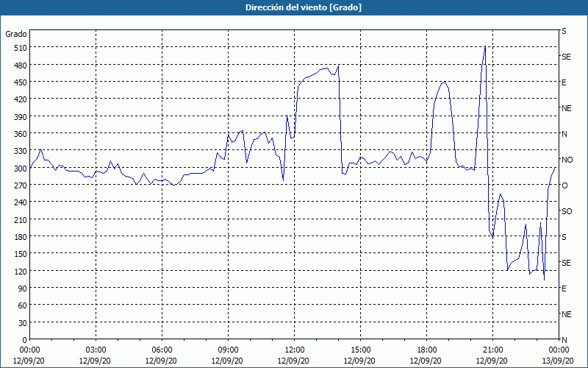Select the 480 degree axis label
The height and width of the screenshot is (368, 588).
point(21,65)
